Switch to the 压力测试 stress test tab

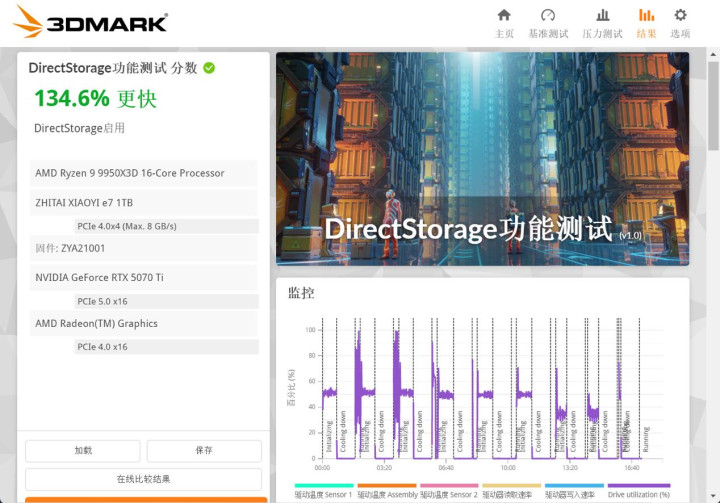602,23
